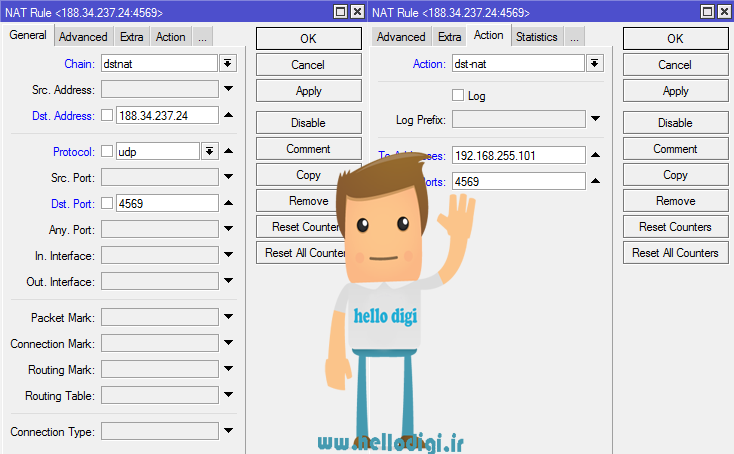Click Dst. Port field 4569
This screenshot has width=734, height=454.
(x=167, y=203)
